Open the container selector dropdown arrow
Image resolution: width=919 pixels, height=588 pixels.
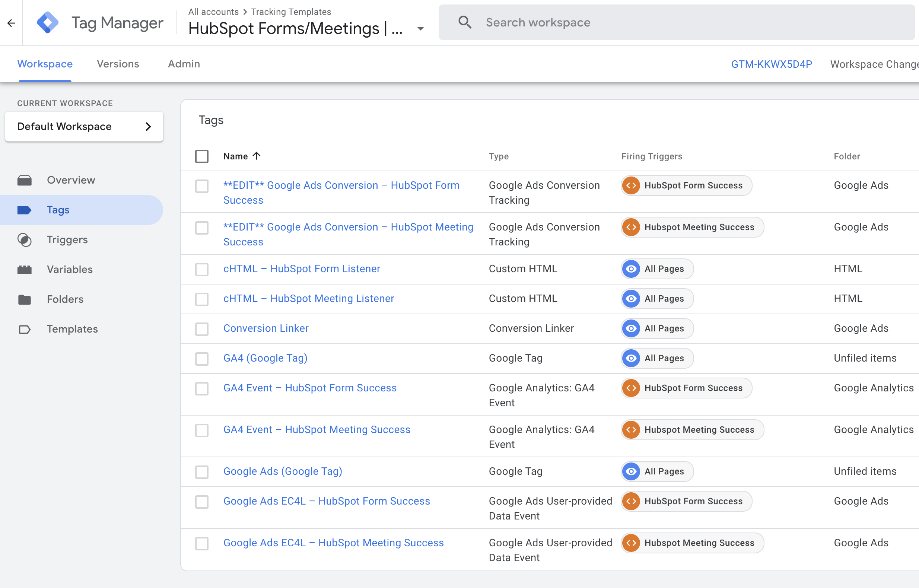coord(420,29)
